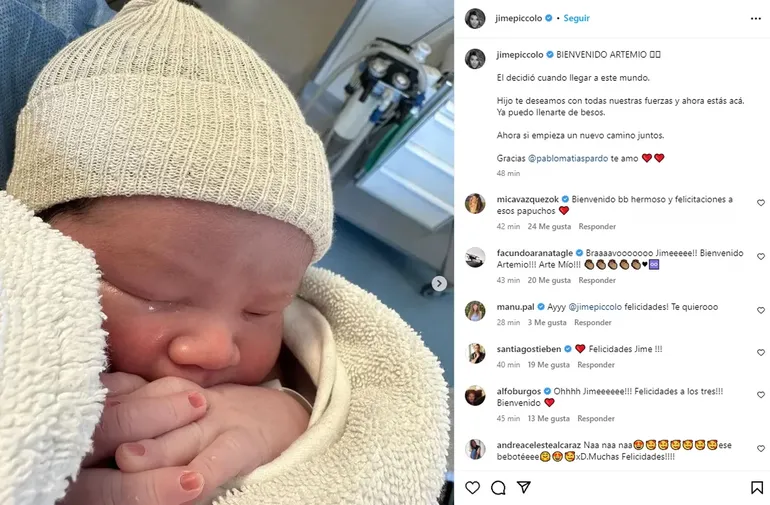Open the facundoaranatagle avatar

tap(475, 257)
